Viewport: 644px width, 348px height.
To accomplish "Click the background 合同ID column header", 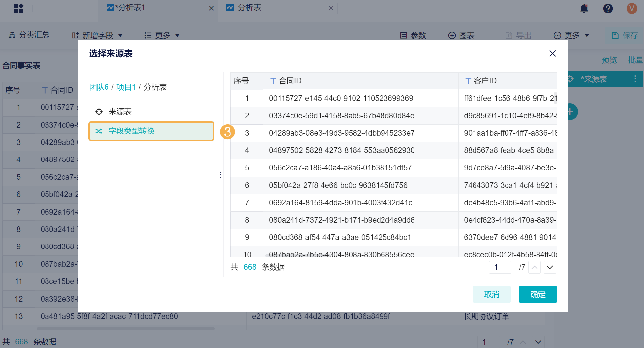I will pyautogui.click(x=56, y=90).
